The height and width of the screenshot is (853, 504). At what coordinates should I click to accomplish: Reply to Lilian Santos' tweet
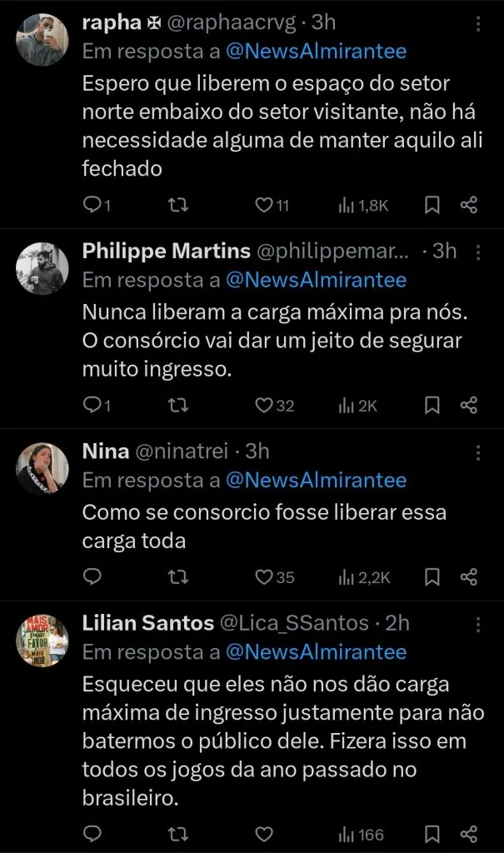pyautogui.click(x=93, y=834)
